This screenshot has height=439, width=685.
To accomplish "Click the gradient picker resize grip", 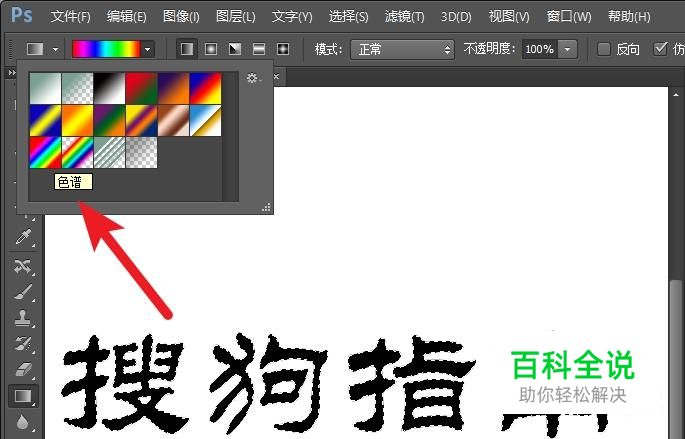I will pos(266,207).
